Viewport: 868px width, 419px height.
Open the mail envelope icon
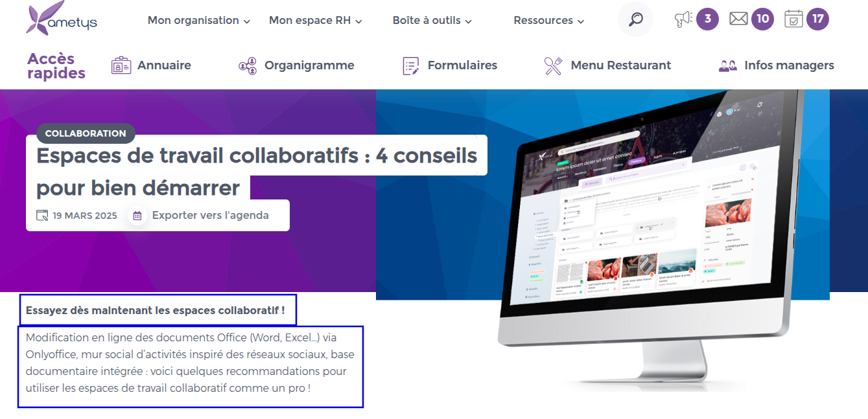click(x=738, y=19)
